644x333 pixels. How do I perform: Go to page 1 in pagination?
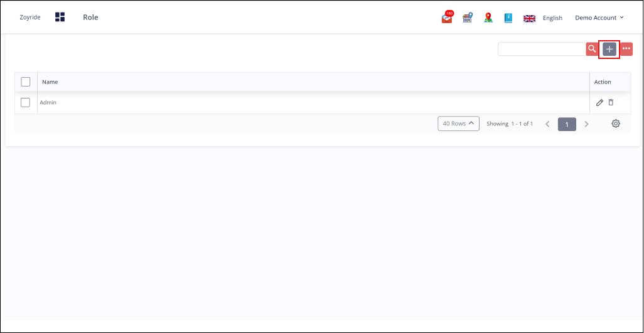click(x=566, y=124)
